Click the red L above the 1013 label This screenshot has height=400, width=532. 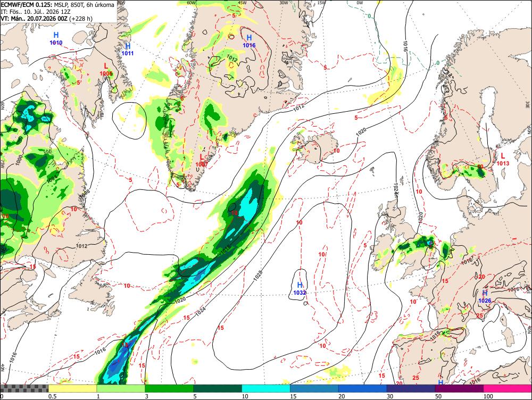[503, 156]
